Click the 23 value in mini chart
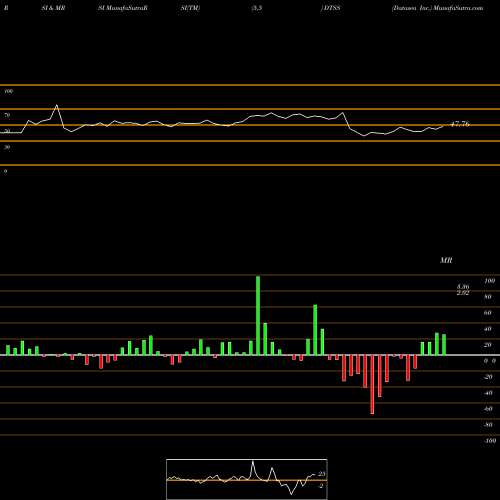 tap(321, 474)
